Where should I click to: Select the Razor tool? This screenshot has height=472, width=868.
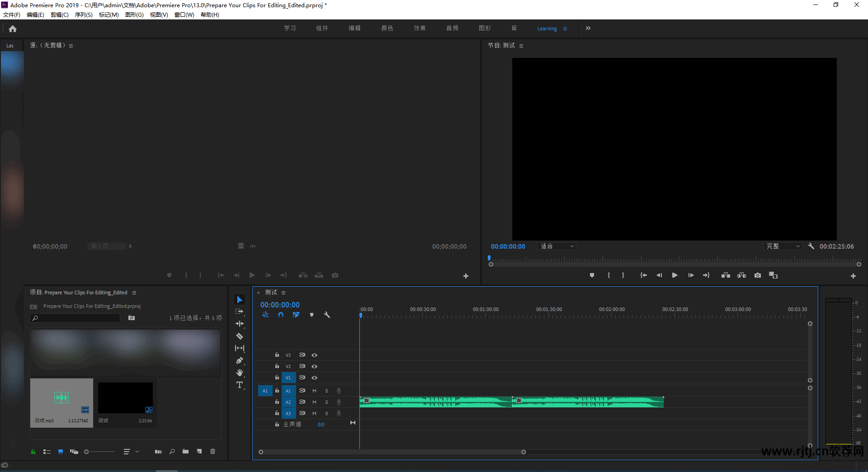(240, 336)
